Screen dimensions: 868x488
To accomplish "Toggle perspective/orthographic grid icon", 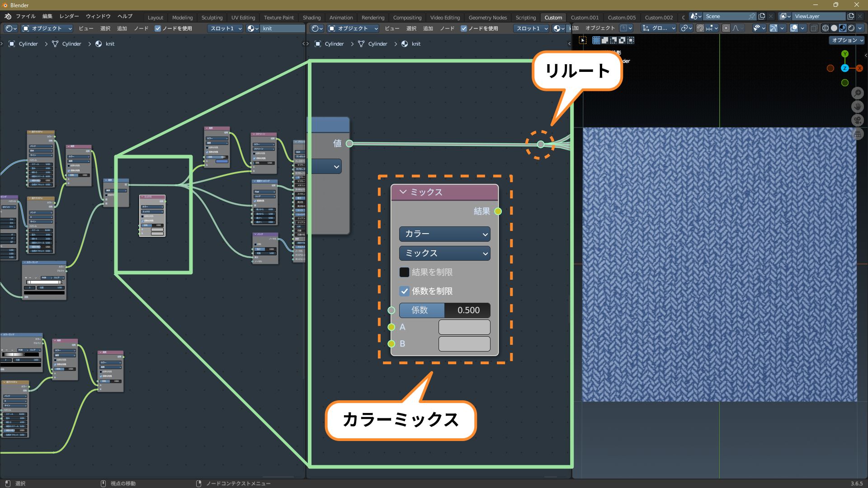I will (857, 134).
